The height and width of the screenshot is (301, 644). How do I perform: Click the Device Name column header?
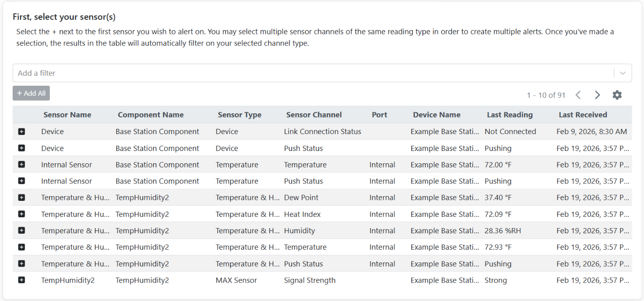coord(437,115)
